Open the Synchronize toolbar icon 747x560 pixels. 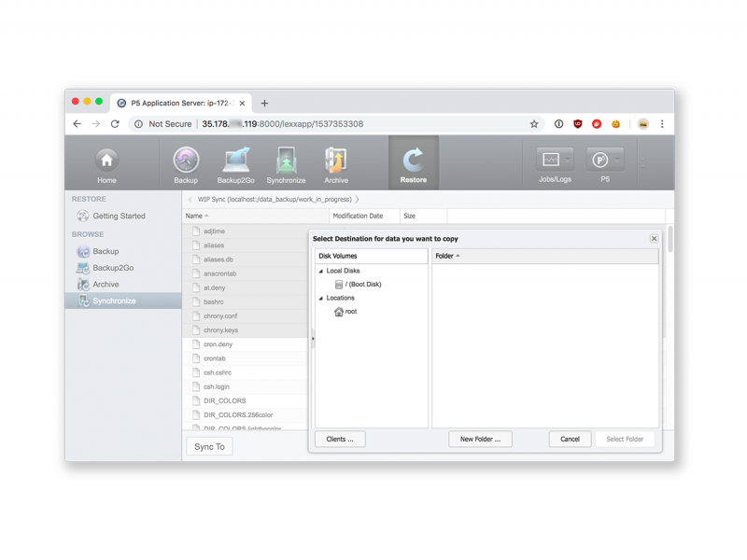click(286, 165)
